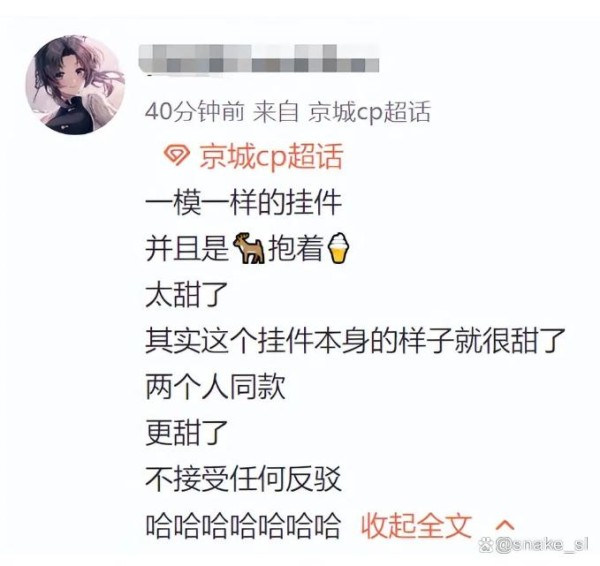
Task: Click the line 两个人同款
Action: 215,387
